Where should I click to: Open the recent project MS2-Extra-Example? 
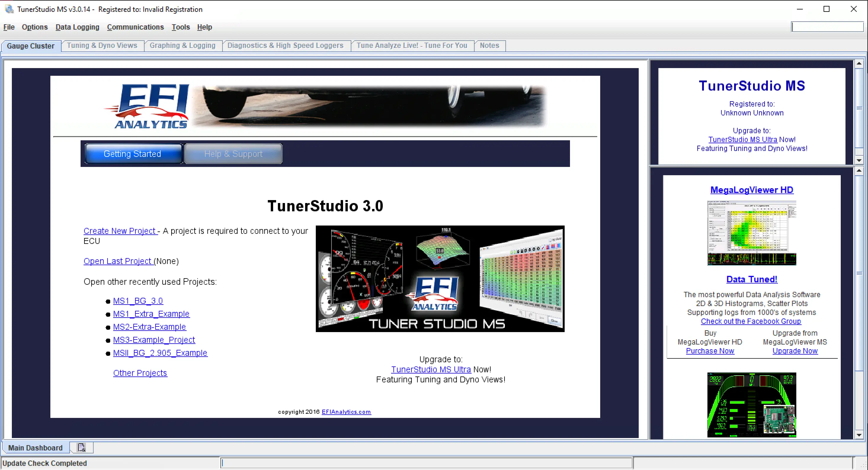pos(149,326)
